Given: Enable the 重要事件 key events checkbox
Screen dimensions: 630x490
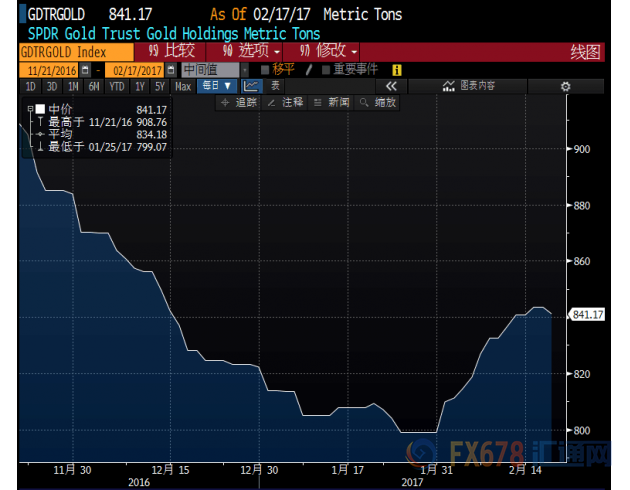Looking at the screenshot, I should [326, 70].
